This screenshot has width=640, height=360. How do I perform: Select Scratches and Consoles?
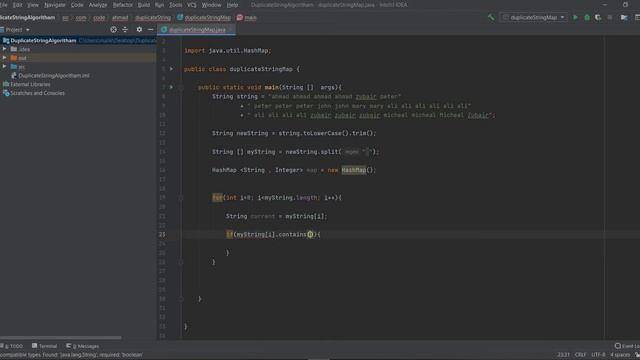[x=37, y=93]
